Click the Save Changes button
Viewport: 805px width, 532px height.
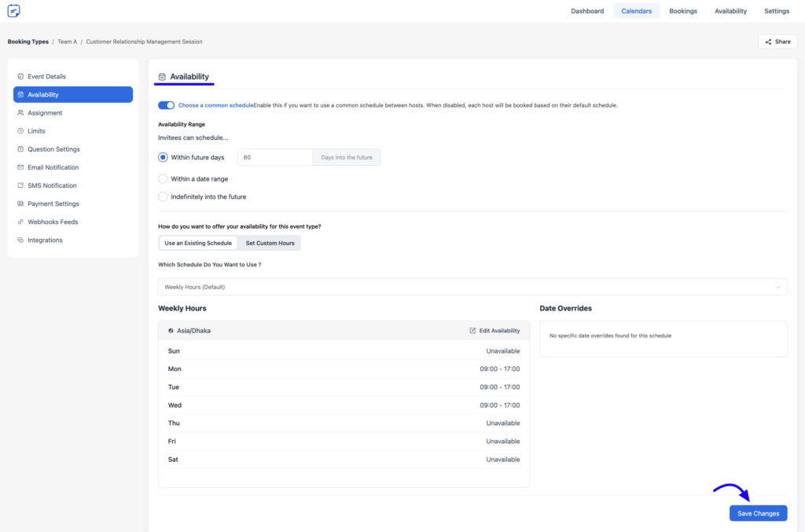tap(759, 513)
